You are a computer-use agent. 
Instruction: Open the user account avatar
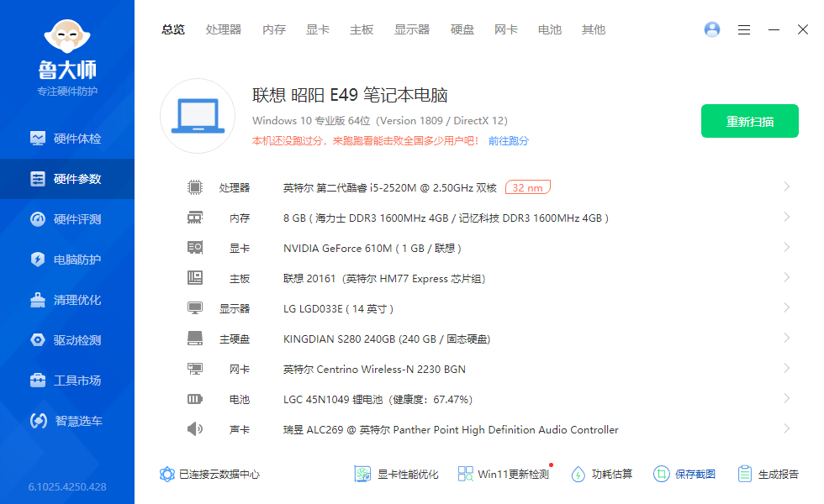(x=712, y=29)
